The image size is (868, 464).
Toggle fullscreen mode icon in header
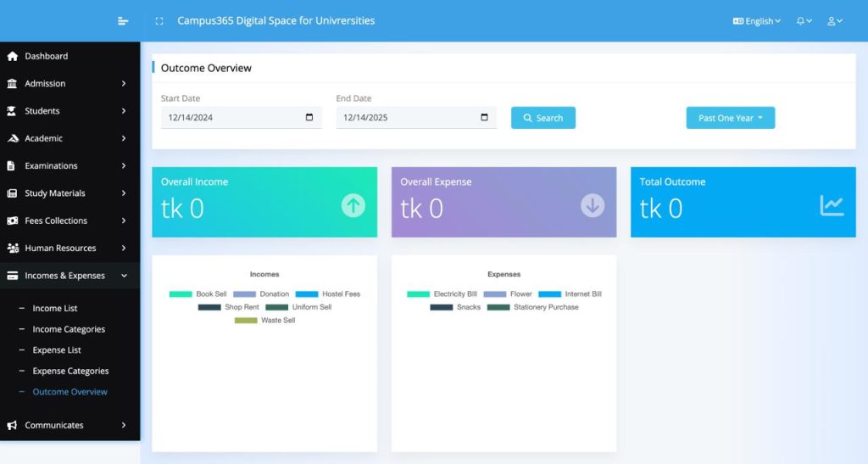click(159, 21)
